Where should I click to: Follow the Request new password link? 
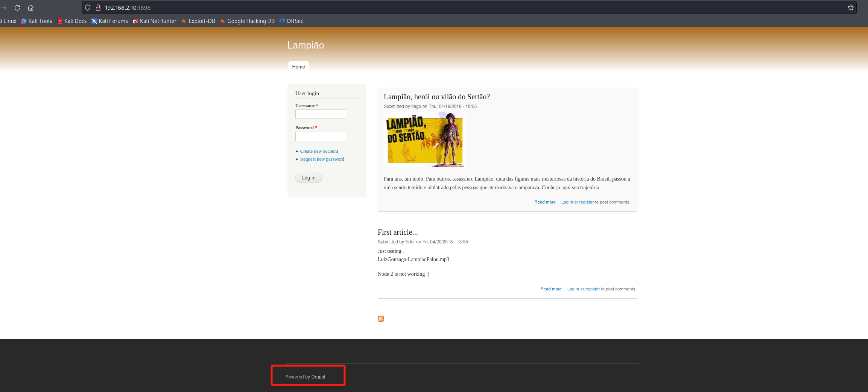322,159
